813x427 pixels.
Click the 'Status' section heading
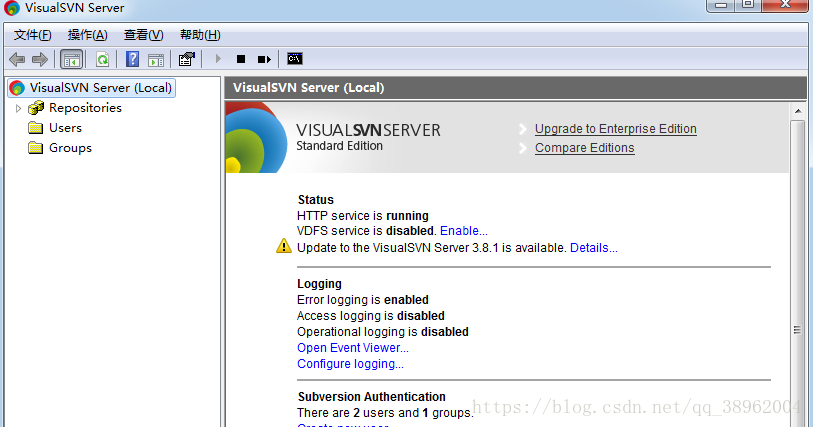(316, 200)
